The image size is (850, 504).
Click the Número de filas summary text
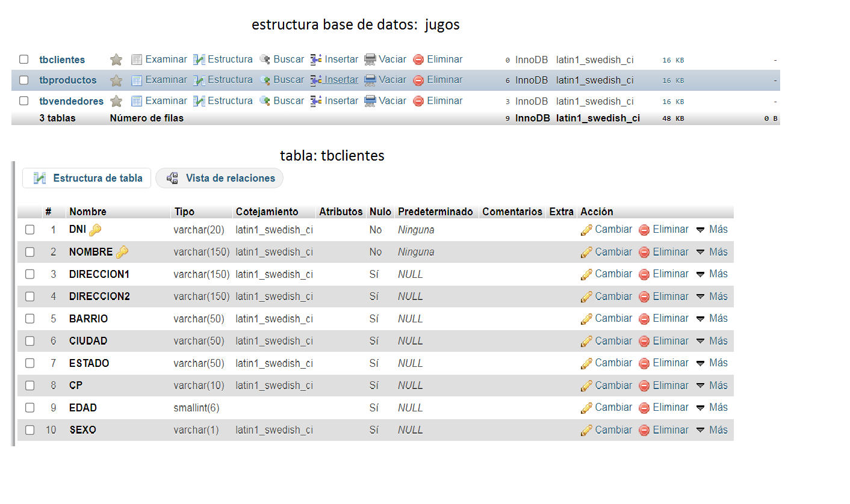[147, 118]
